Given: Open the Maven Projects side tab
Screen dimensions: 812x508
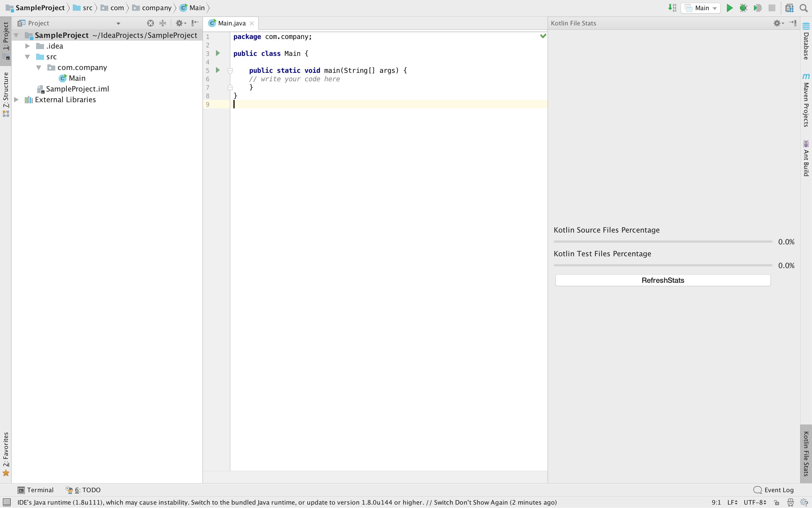Looking at the screenshot, I should pyautogui.click(x=806, y=100).
